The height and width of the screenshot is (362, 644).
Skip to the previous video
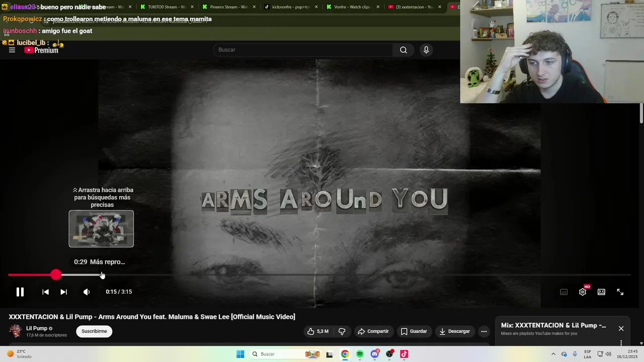(45, 292)
